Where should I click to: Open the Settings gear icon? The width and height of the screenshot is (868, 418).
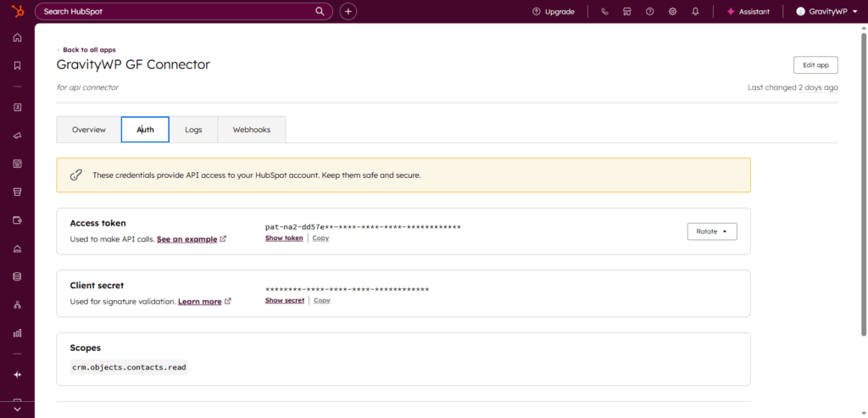pyautogui.click(x=672, y=12)
